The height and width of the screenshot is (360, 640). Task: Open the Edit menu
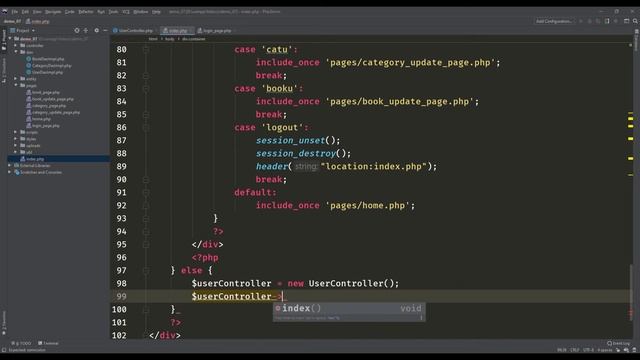(x=25, y=12)
